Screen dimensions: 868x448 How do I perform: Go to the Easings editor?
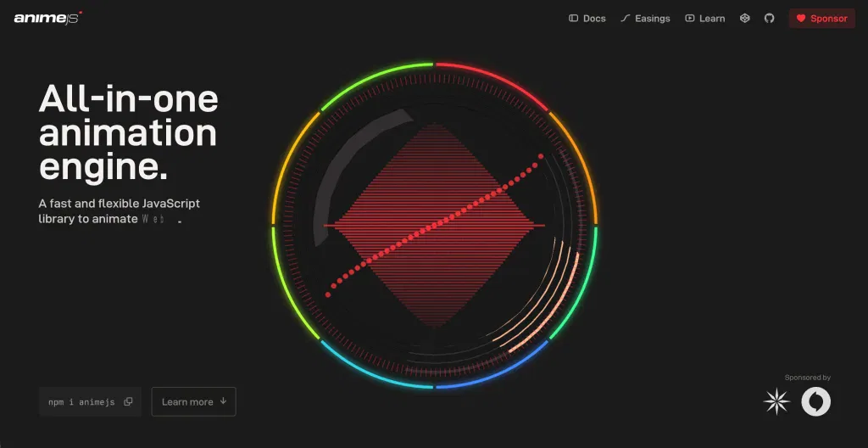pyautogui.click(x=644, y=19)
